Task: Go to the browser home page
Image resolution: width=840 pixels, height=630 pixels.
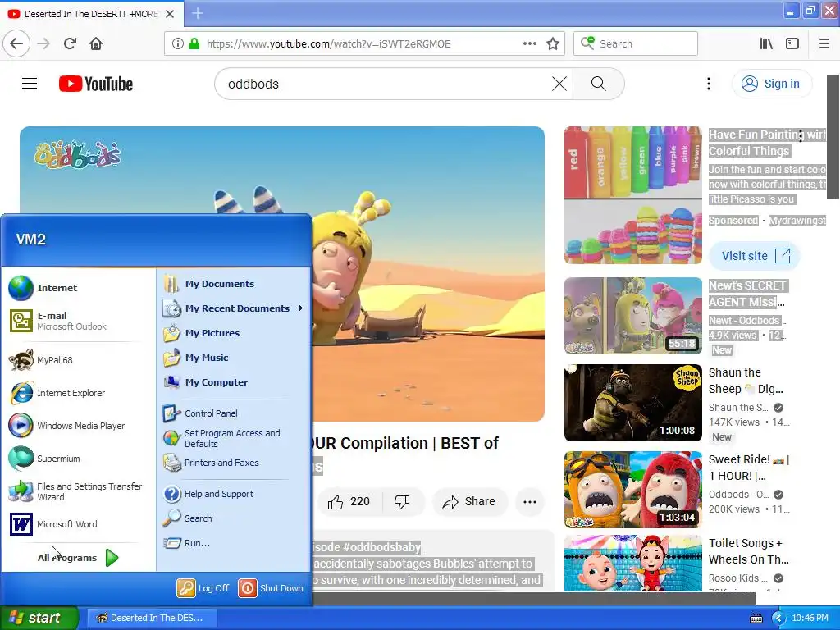Action: point(96,44)
